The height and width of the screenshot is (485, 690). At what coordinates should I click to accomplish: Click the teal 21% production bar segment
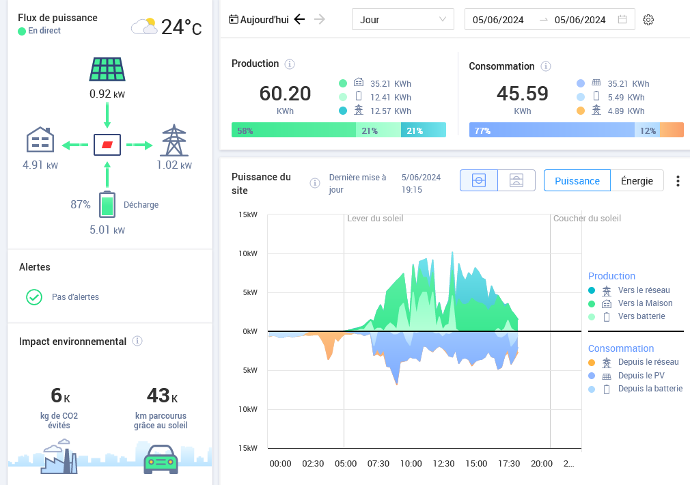coord(423,130)
